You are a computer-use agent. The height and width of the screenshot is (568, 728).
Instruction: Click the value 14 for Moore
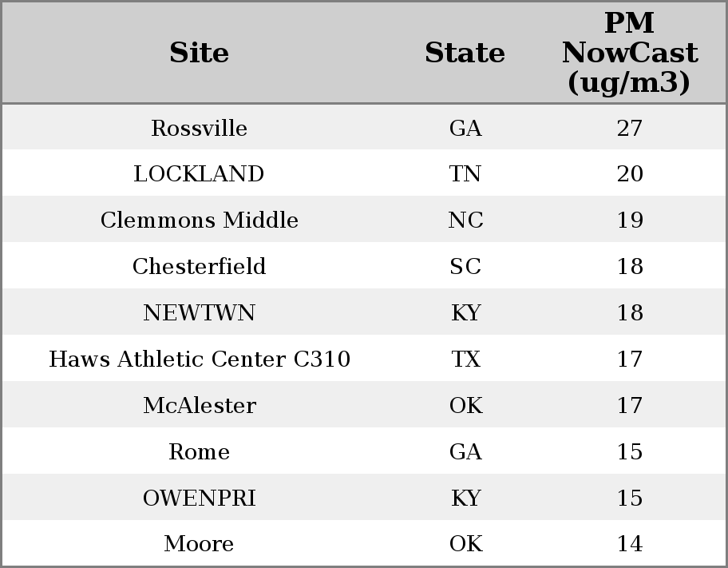[630, 544]
